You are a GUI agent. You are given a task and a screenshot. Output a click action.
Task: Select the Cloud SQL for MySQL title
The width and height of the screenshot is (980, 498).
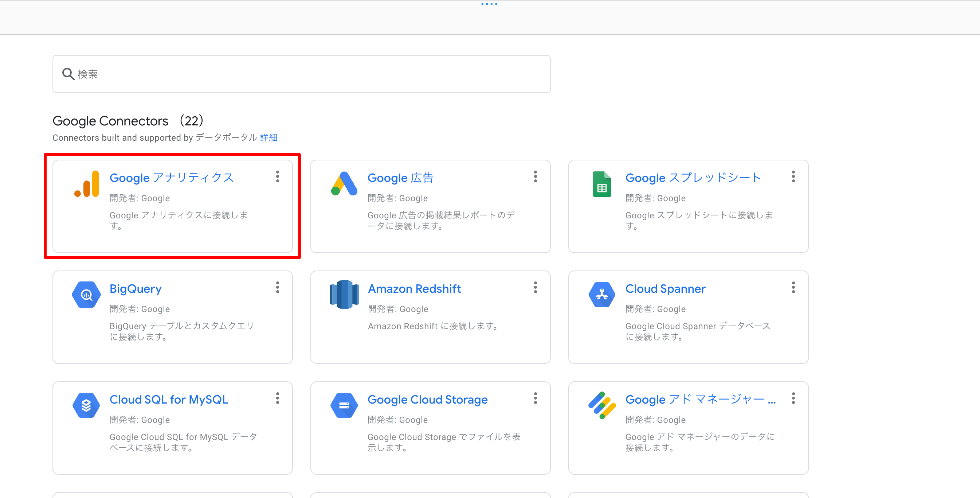pyautogui.click(x=169, y=400)
